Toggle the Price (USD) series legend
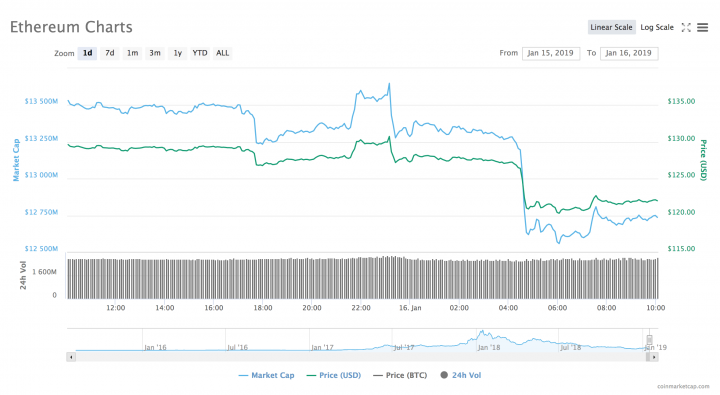Image resolution: width=720 pixels, height=395 pixels. (333, 375)
